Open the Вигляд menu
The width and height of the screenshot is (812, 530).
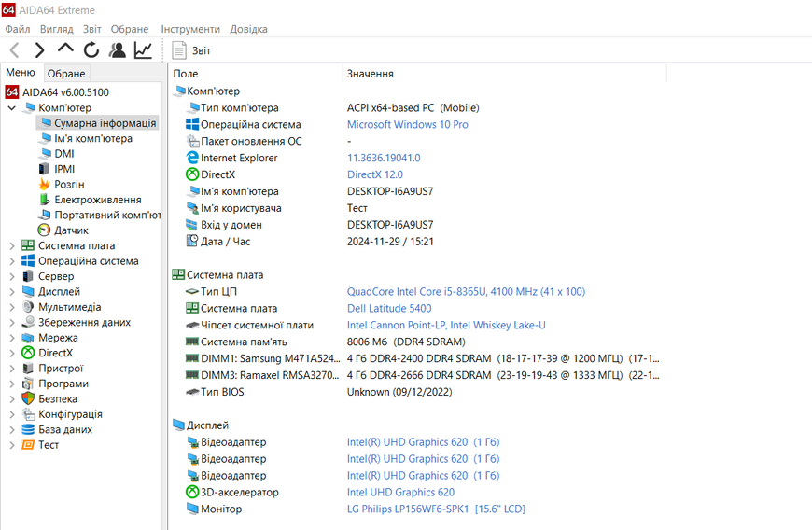click(56, 29)
